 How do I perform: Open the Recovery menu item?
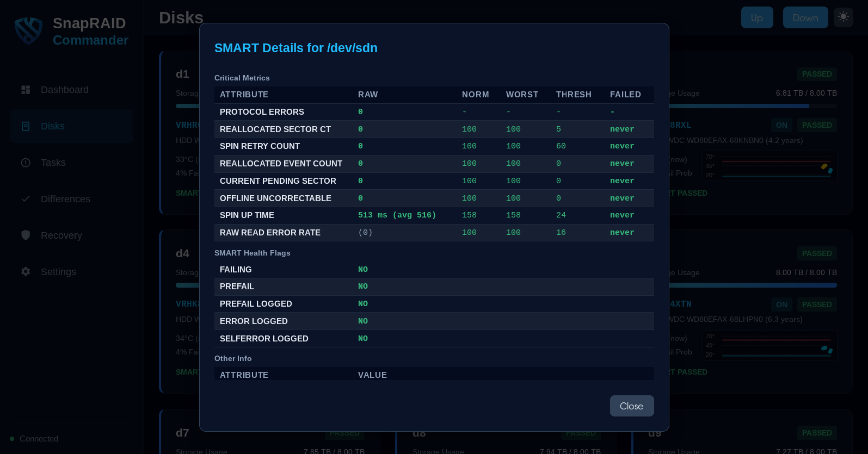click(61, 235)
